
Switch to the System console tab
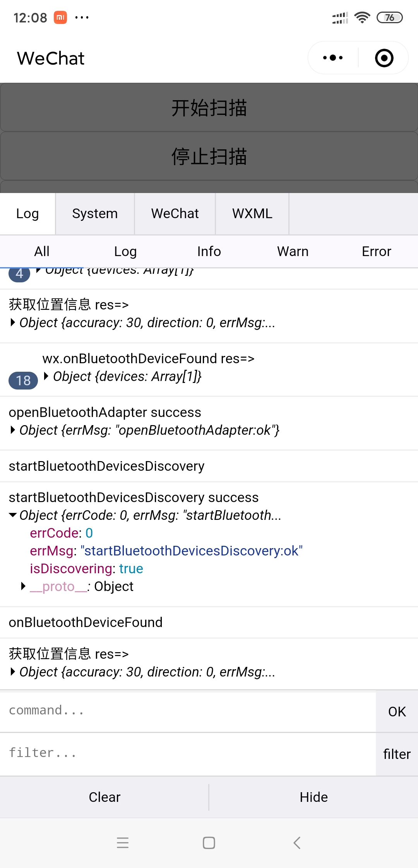point(95,214)
